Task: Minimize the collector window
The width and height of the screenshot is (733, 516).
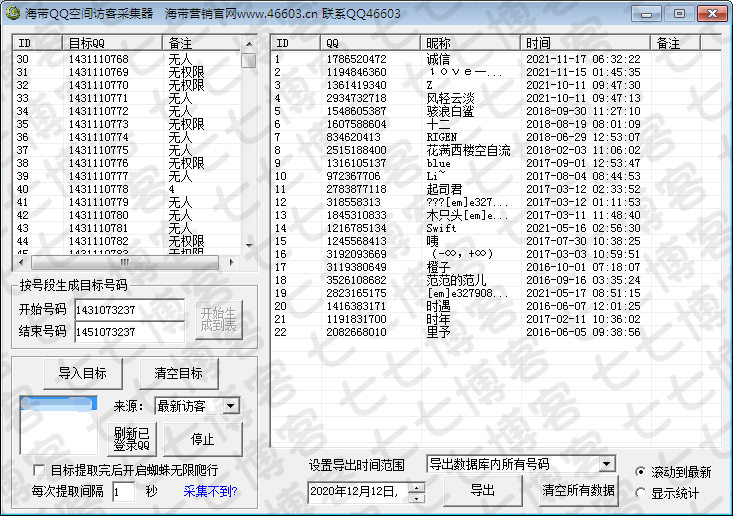Action: coord(646,14)
